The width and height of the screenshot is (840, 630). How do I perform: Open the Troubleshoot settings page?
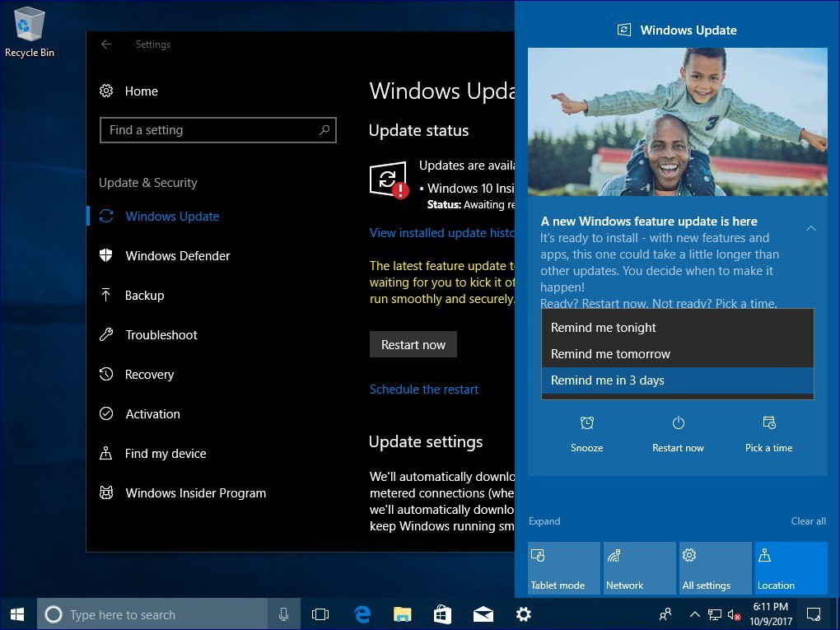(x=161, y=335)
